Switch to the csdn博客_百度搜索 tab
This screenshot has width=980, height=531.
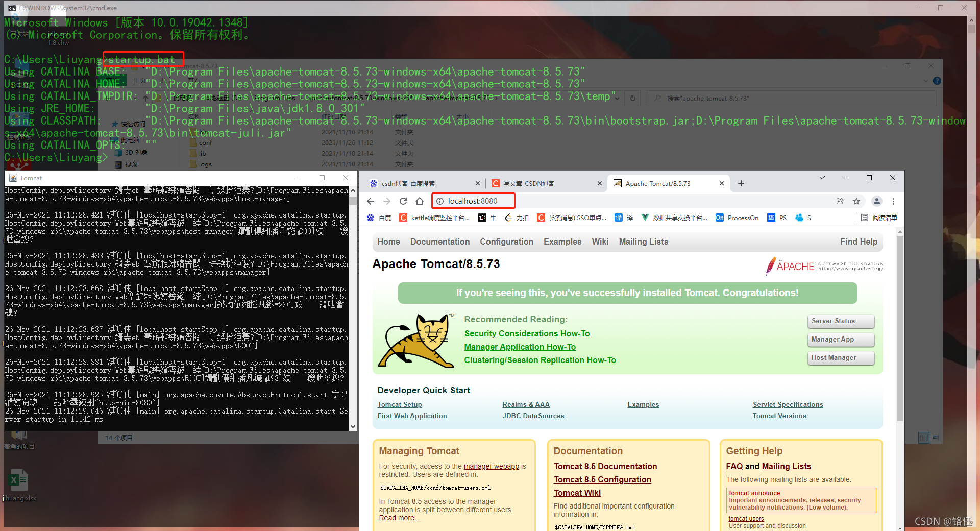coord(425,183)
